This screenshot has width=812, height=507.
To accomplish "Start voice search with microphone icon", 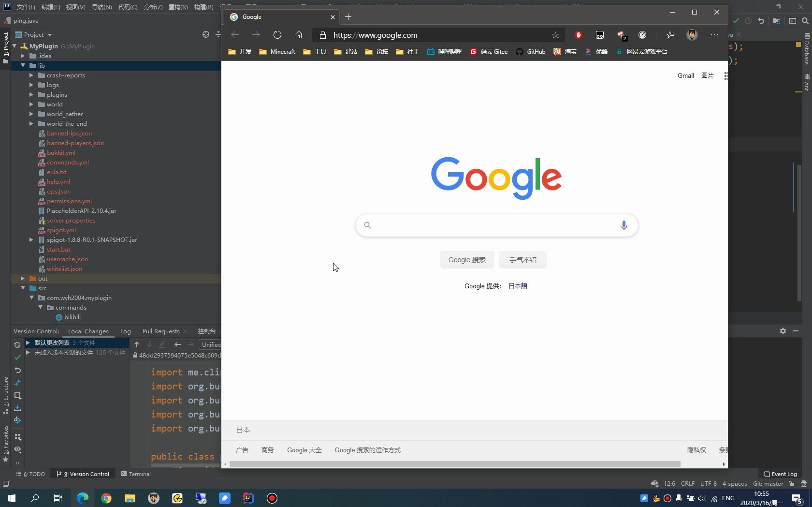I will point(623,225).
